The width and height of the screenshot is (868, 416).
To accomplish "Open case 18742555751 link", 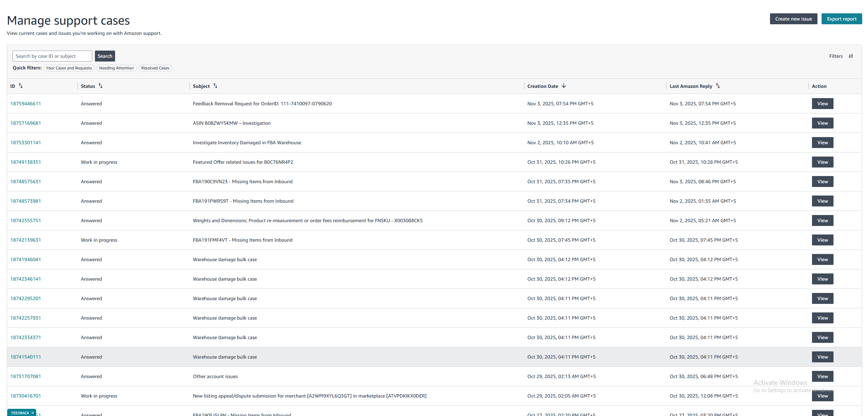I will pos(26,220).
